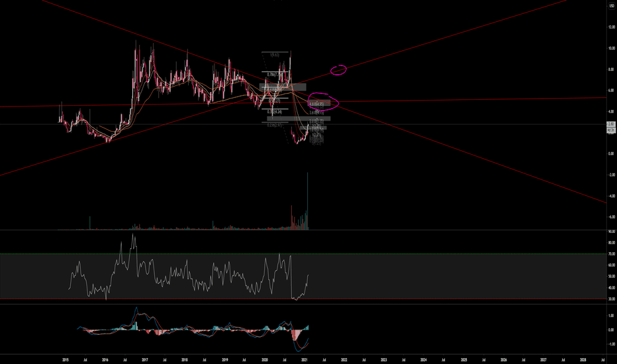Select the -4.00 price axis label

tap(612, 196)
